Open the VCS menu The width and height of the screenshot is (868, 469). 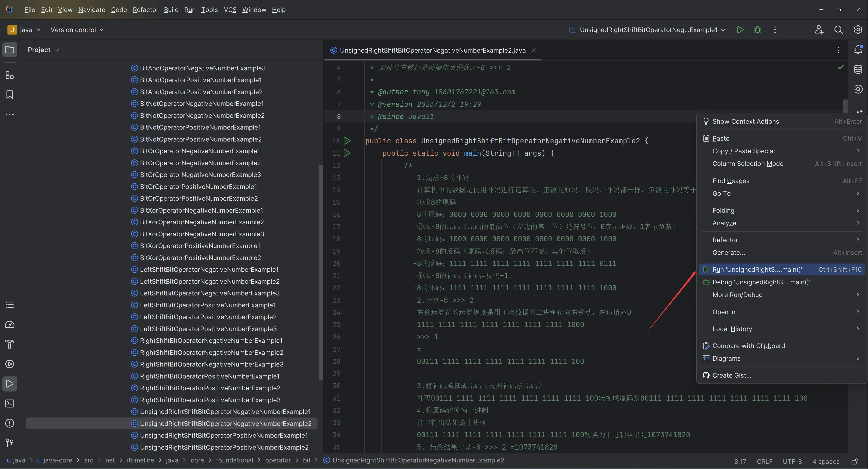point(230,10)
